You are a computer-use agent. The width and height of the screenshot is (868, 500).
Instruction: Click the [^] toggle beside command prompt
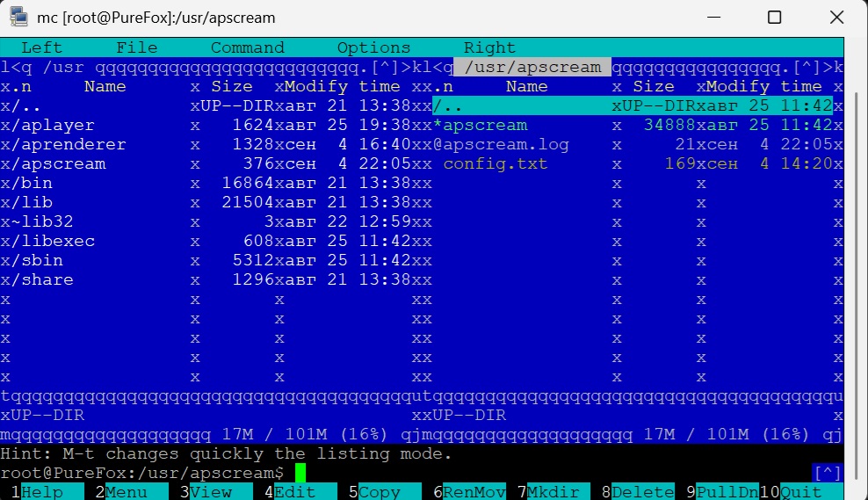828,473
